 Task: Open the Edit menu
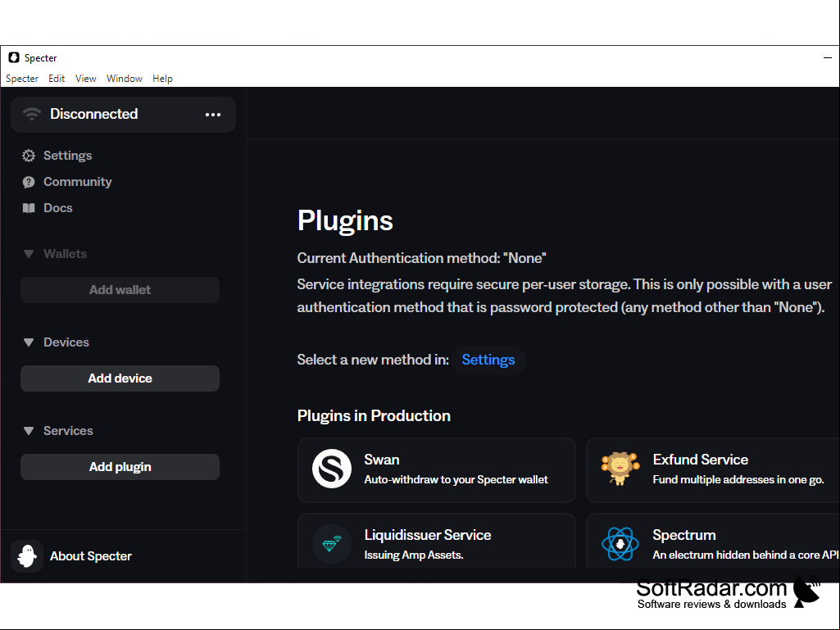(x=57, y=78)
